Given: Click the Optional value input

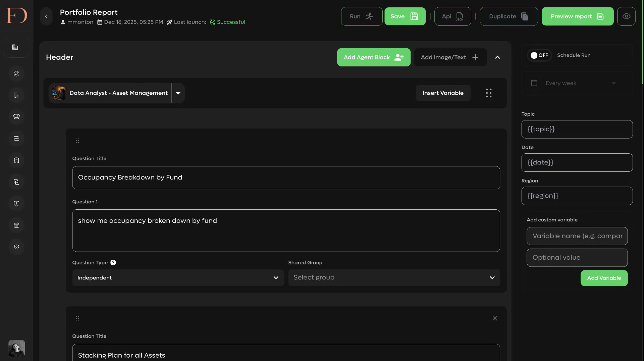Looking at the screenshot, I should click(577, 258).
